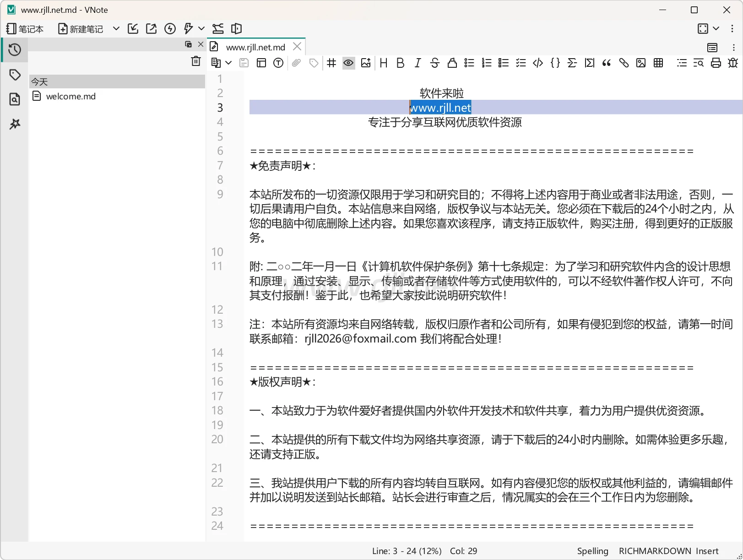Click the 新建笔记 button
The width and height of the screenshot is (743, 560).
tap(81, 29)
